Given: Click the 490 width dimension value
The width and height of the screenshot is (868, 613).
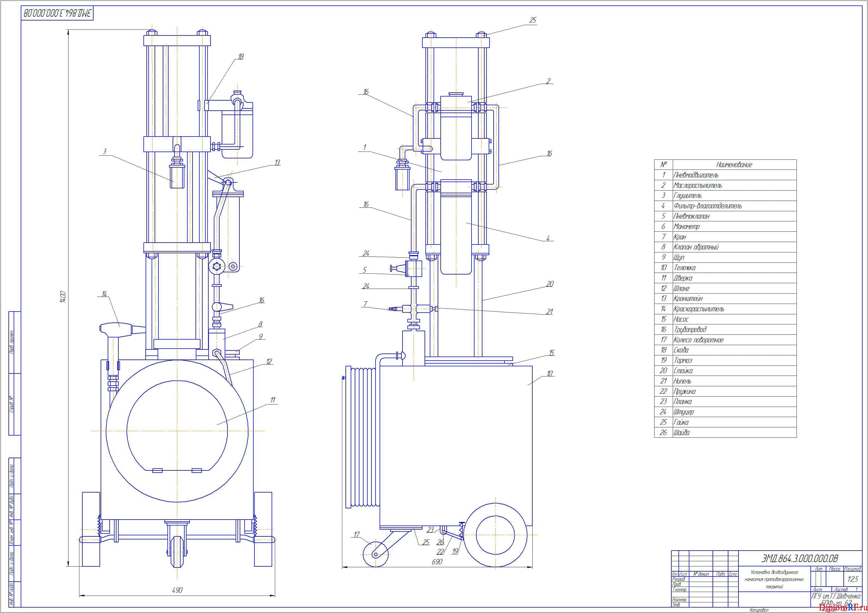Looking at the screenshot, I should click(x=177, y=590).
